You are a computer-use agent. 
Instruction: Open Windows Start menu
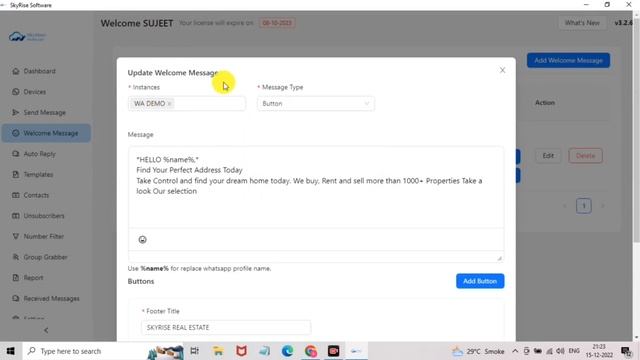click(11, 351)
